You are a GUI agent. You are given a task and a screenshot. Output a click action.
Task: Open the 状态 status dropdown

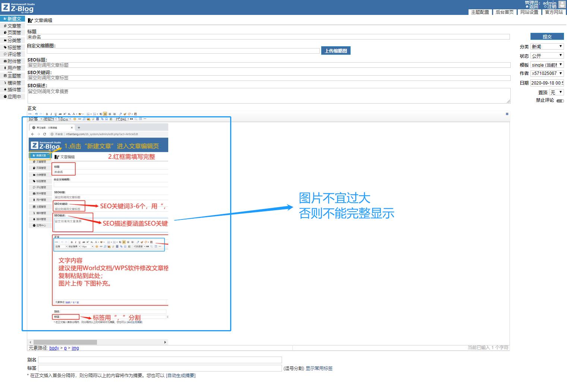547,56
